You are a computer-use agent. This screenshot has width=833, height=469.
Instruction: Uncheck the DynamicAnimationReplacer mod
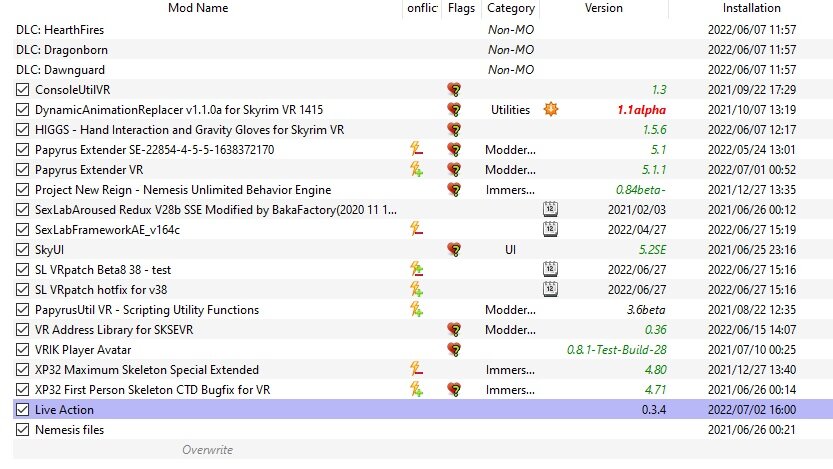(x=22, y=109)
